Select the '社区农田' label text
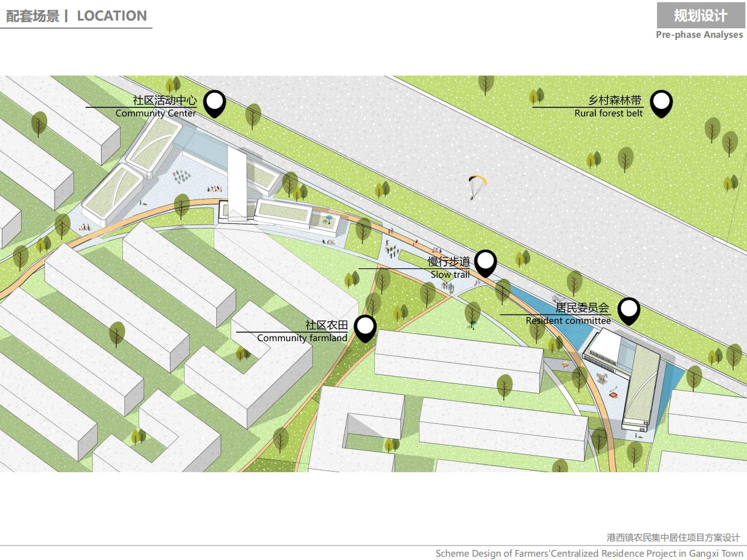Viewport: 747px width, 560px height. click(x=326, y=325)
